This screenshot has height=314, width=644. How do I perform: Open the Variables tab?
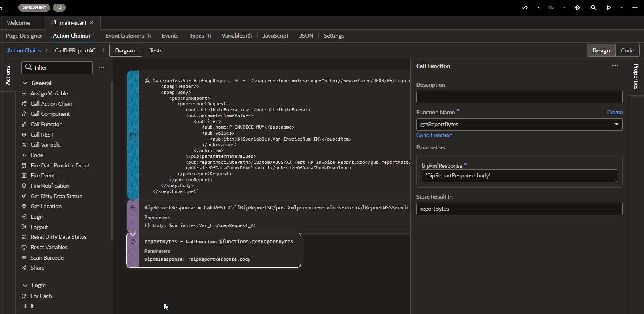point(236,36)
